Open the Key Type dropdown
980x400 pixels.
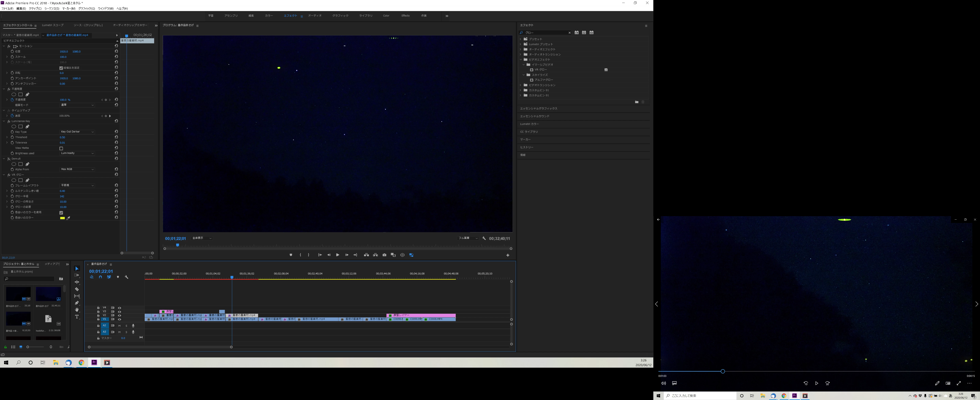(77, 132)
